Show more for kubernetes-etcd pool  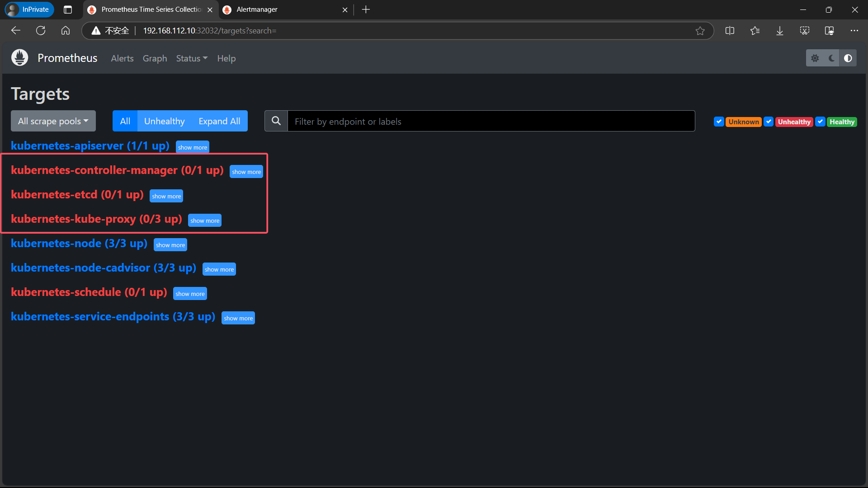pos(166,196)
